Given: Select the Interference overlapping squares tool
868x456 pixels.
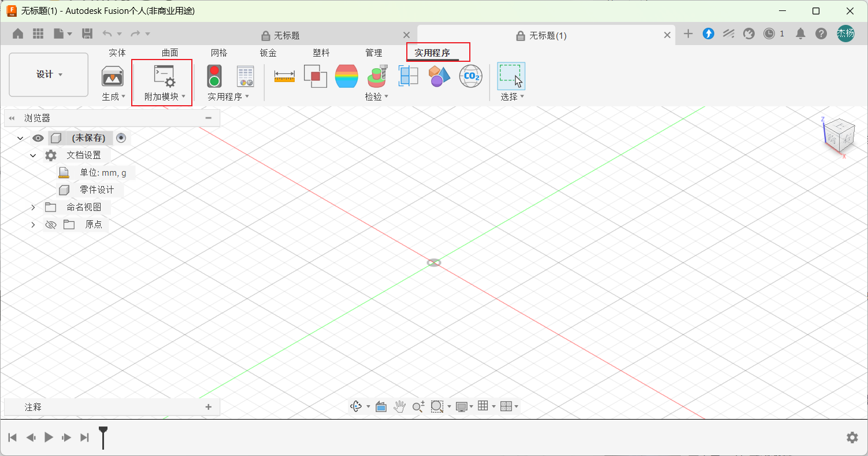Looking at the screenshot, I should pos(316,76).
